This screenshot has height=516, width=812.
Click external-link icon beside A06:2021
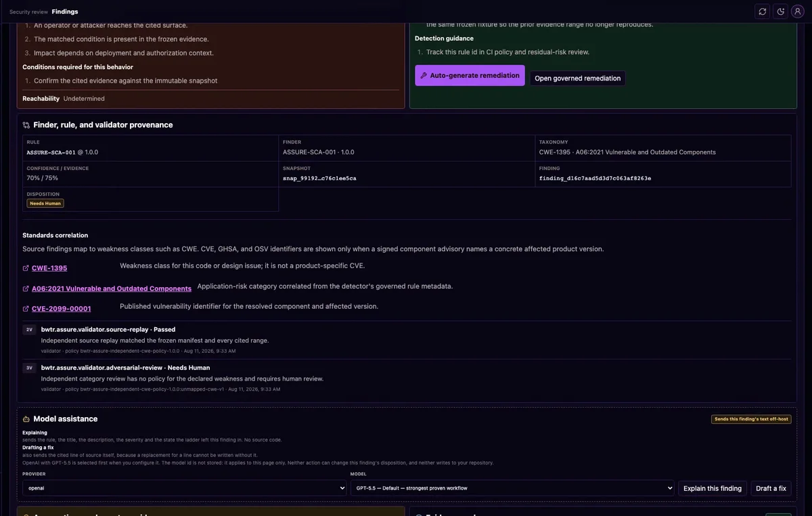(x=26, y=288)
